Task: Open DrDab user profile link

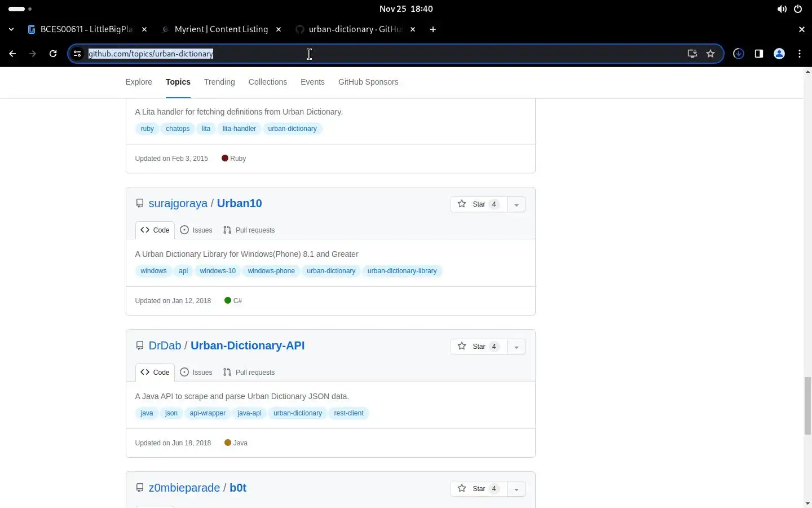Action: click(165, 345)
